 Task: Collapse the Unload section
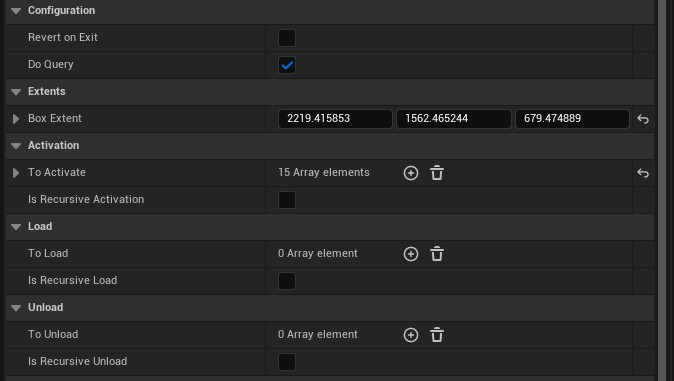coord(16,307)
